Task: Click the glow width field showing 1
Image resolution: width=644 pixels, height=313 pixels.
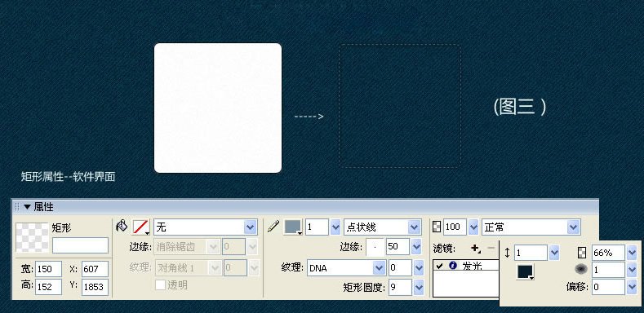Action: (x=531, y=253)
